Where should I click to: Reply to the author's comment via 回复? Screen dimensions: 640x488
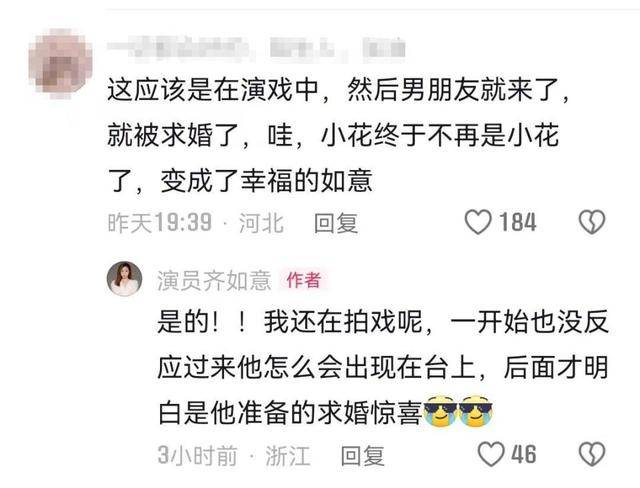pyautogui.click(x=362, y=455)
